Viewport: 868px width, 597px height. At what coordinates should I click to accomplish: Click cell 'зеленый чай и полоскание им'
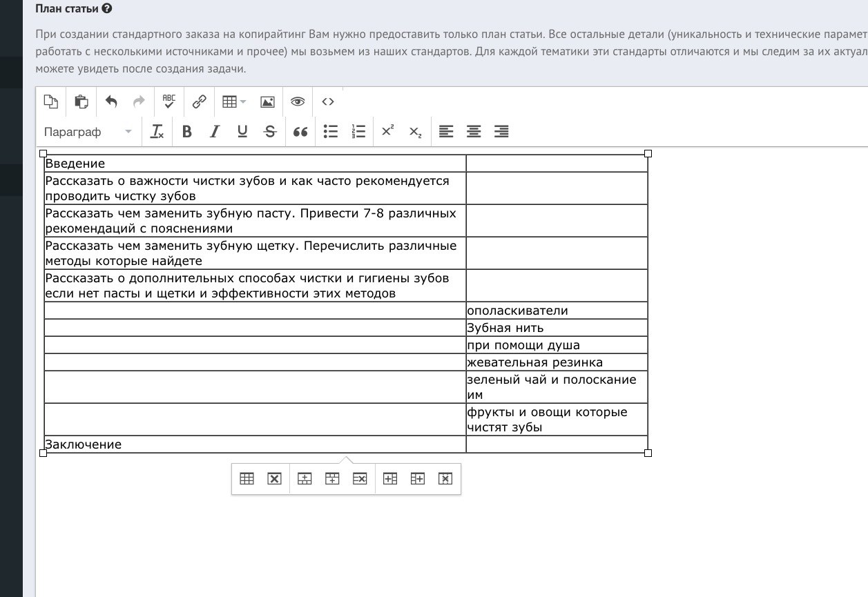coord(557,387)
